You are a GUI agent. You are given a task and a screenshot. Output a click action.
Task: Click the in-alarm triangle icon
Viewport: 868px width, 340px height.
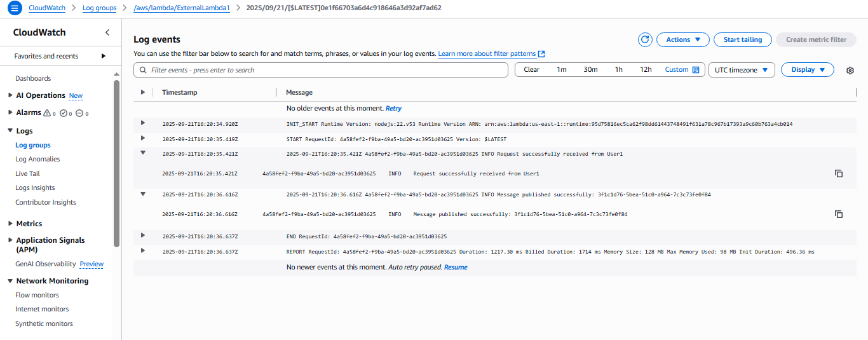coord(46,112)
